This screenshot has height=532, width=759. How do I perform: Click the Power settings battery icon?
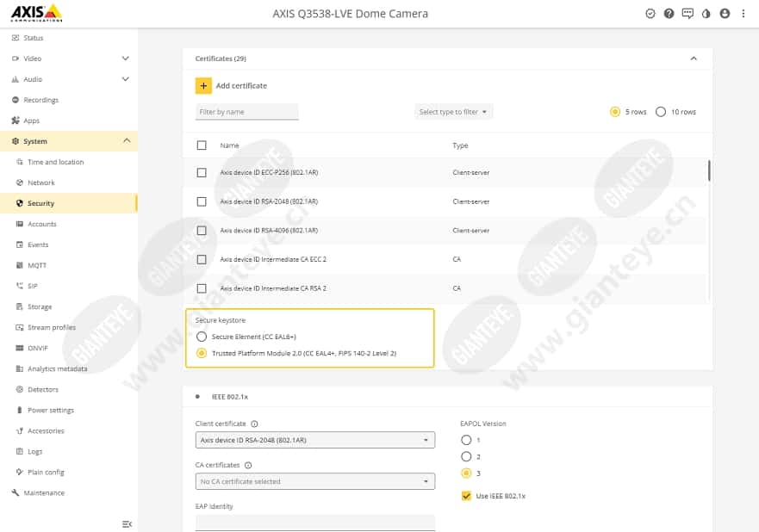[x=19, y=410]
